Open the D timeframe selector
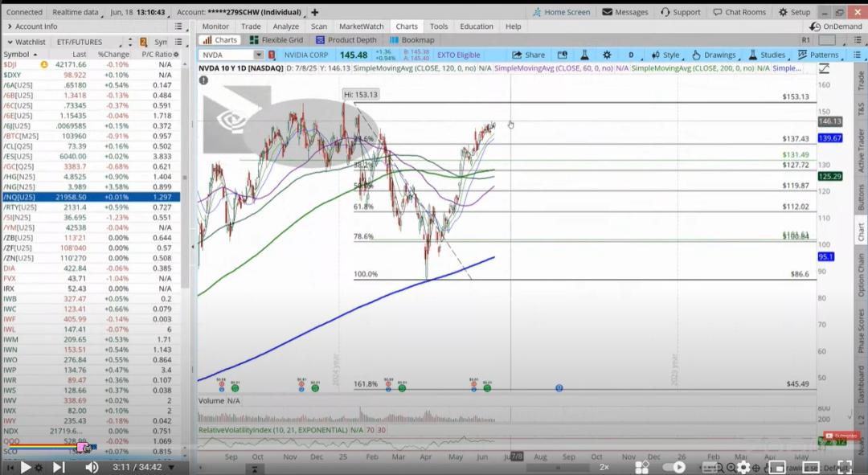Image resolution: width=868 pixels, height=475 pixels. pyautogui.click(x=631, y=55)
